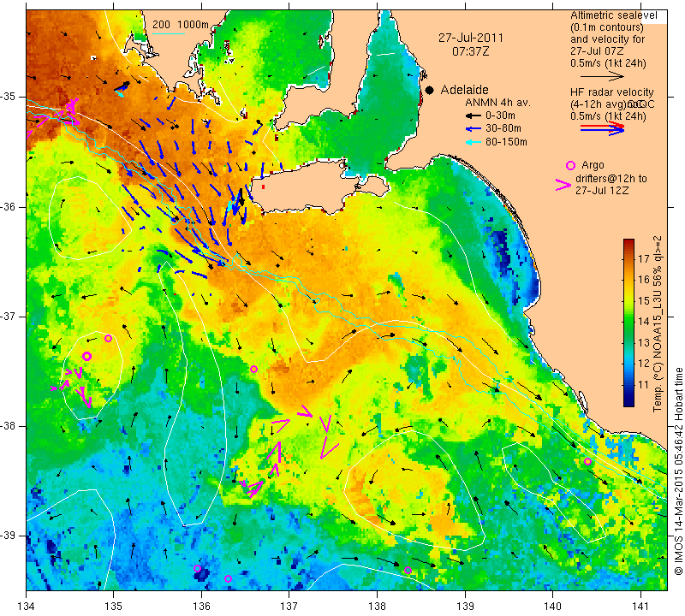This screenshot has width=685, height=616.
Task: Click the Argo float circle near 136.6, -37.5
Action: (x=253, y=370)
